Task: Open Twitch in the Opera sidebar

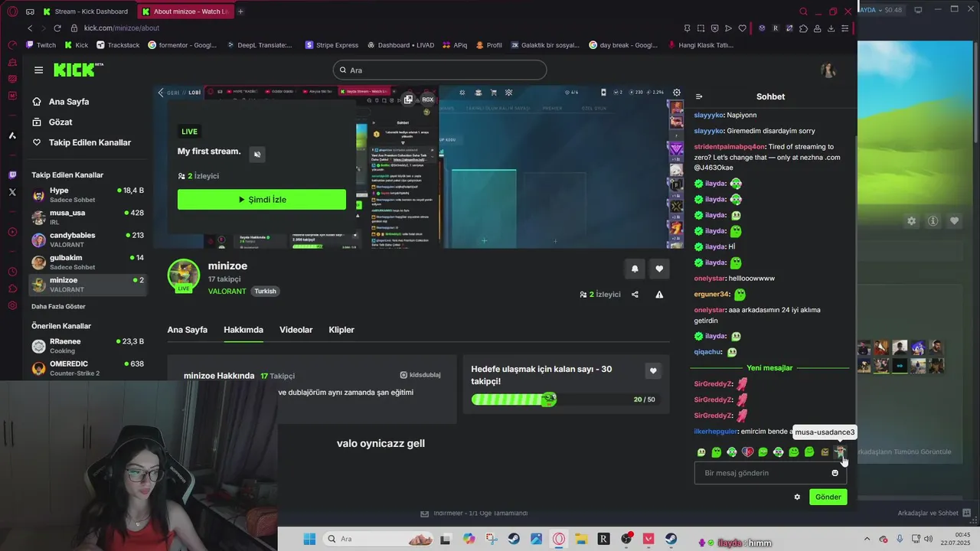Action: (x=12, y=174)
